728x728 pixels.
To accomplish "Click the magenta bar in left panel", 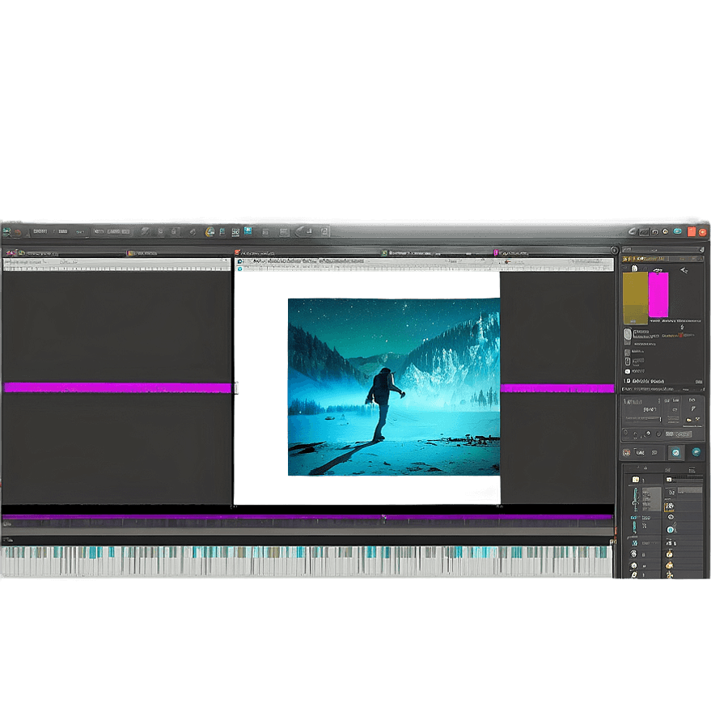I will 117,387.
